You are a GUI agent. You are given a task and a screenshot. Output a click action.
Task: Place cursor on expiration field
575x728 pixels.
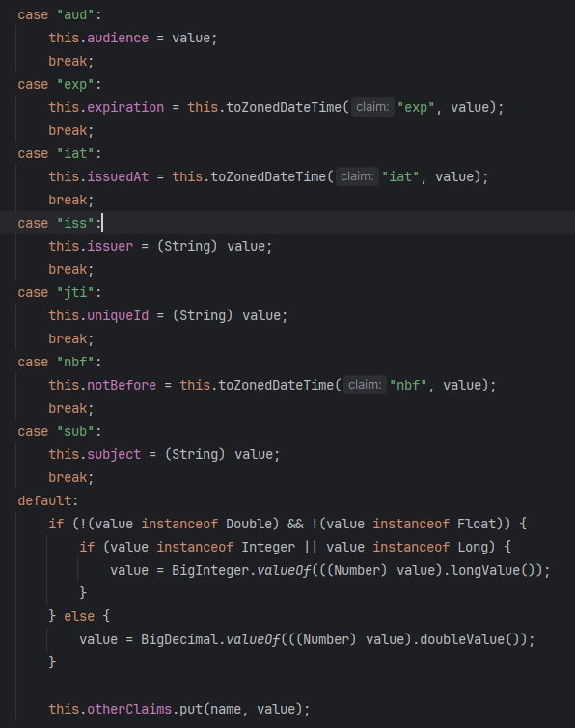click(125, 107)
